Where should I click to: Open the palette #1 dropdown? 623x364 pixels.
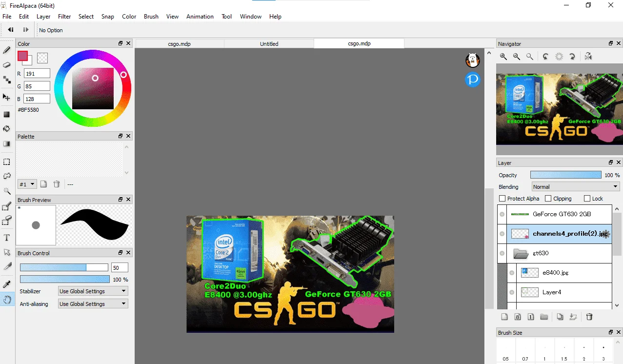pyautogui.click(x=27, y=184)
